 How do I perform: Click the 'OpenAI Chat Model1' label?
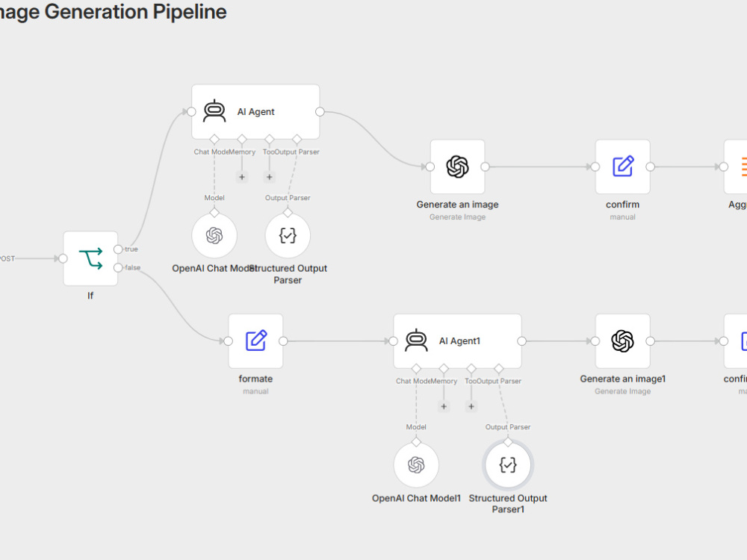pos(416,498)
